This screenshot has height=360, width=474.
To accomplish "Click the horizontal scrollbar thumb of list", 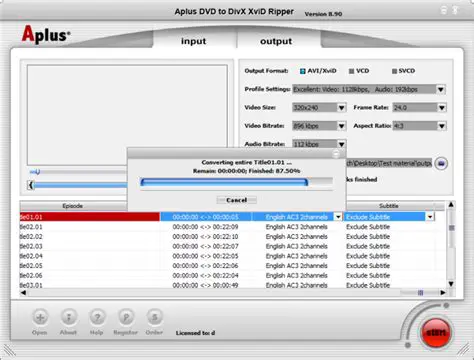I will point(420,293).
